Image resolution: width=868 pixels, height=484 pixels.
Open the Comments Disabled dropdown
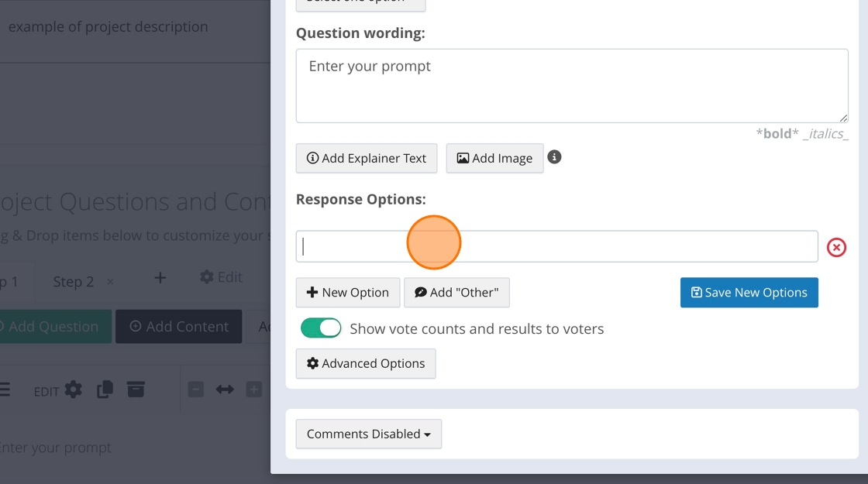point(368,434)
